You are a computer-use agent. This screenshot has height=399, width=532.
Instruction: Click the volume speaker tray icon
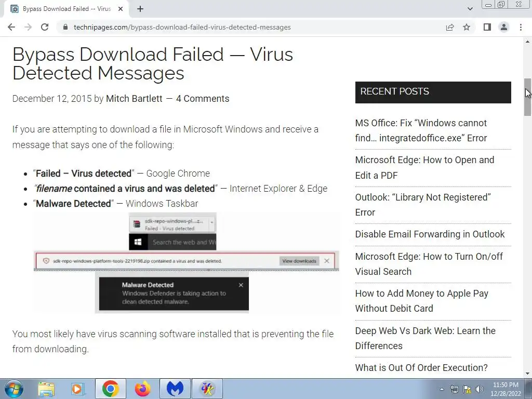pos(480,389)
